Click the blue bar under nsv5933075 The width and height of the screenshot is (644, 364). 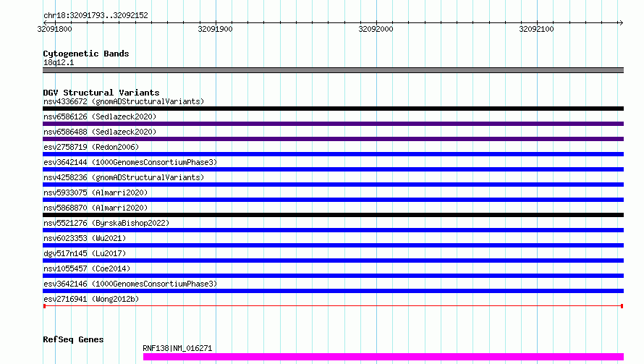coord(333,200)
